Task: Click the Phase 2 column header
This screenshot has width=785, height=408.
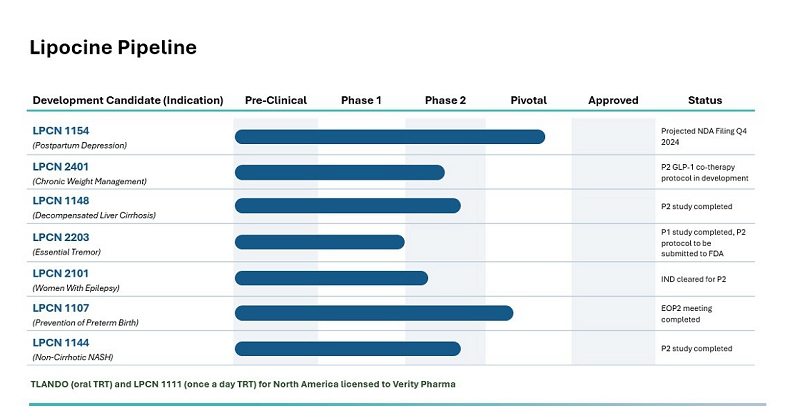Action: click(445, 100)
